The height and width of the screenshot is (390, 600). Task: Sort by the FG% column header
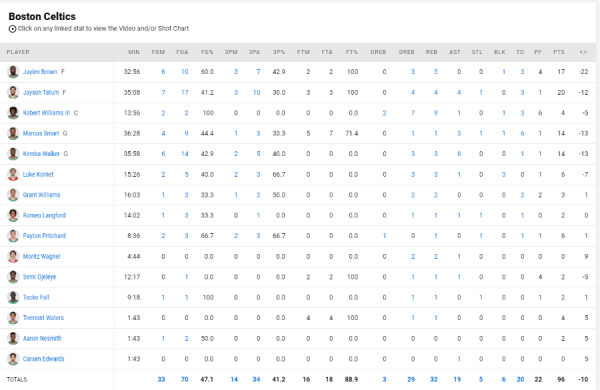click(x=207, y=52)
